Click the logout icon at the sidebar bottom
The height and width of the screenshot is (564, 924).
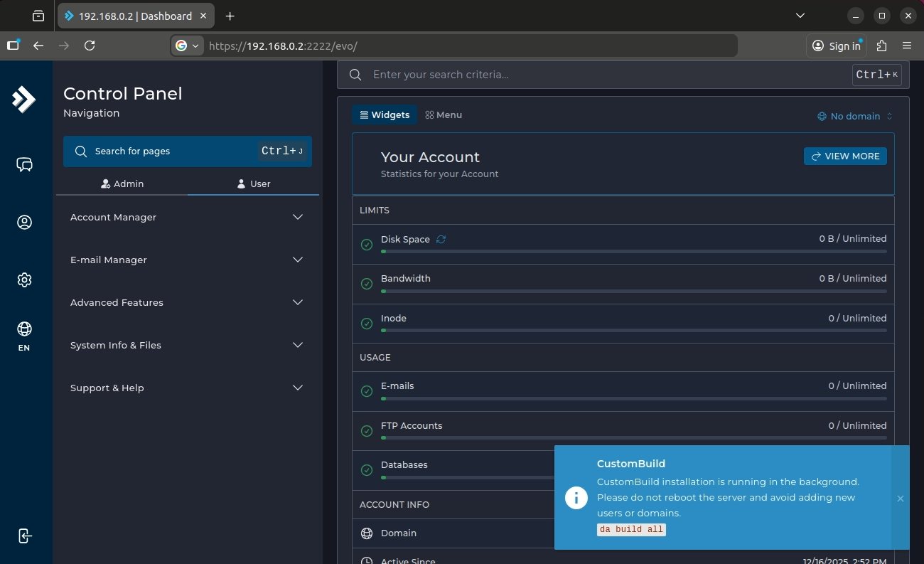[25, 536]
